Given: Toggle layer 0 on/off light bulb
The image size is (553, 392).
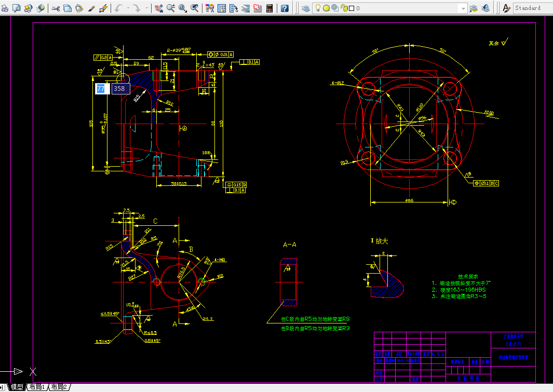Looking at the screenshot, I should (x=318, y=8).
